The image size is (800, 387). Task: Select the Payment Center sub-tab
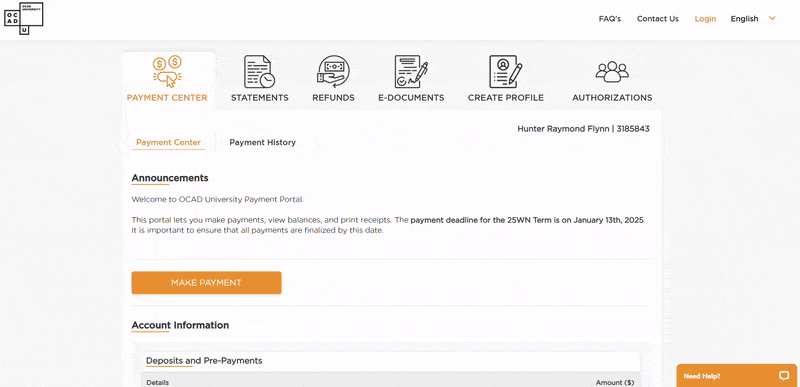(168, 143)
